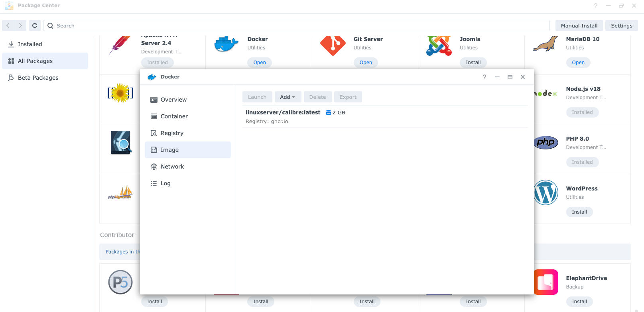Click the magnifier document package icon

coord(121,143)
